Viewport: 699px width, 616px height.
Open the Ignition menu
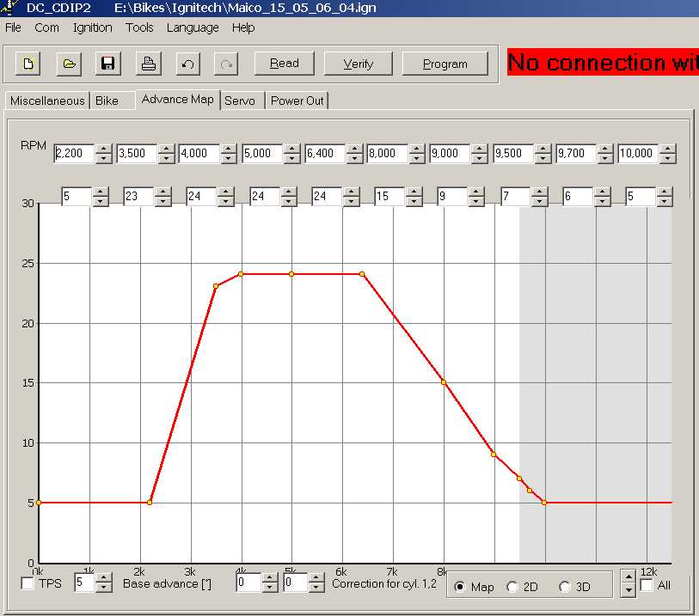(92, 27)
